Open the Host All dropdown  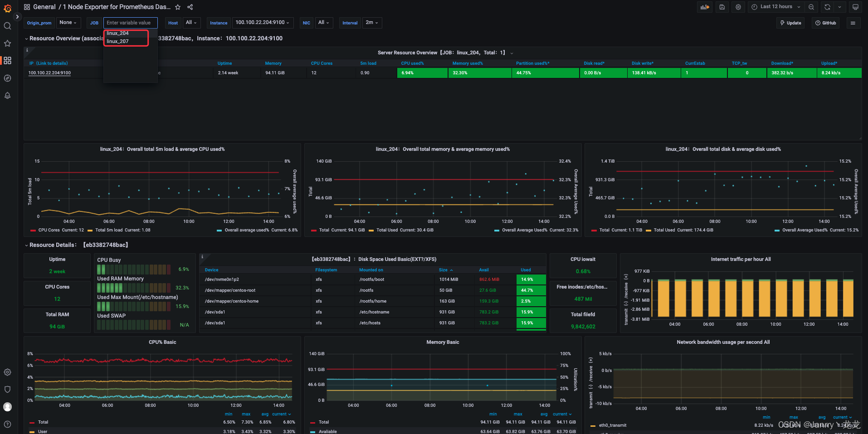click(x=191, y=23)
